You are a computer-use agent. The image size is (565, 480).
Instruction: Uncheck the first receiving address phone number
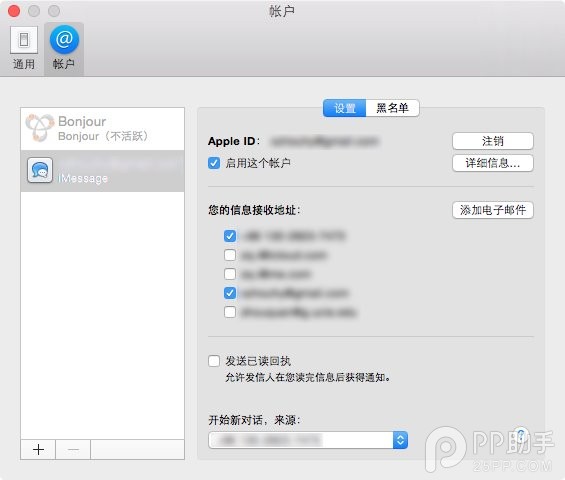click(x=230, y=236)
